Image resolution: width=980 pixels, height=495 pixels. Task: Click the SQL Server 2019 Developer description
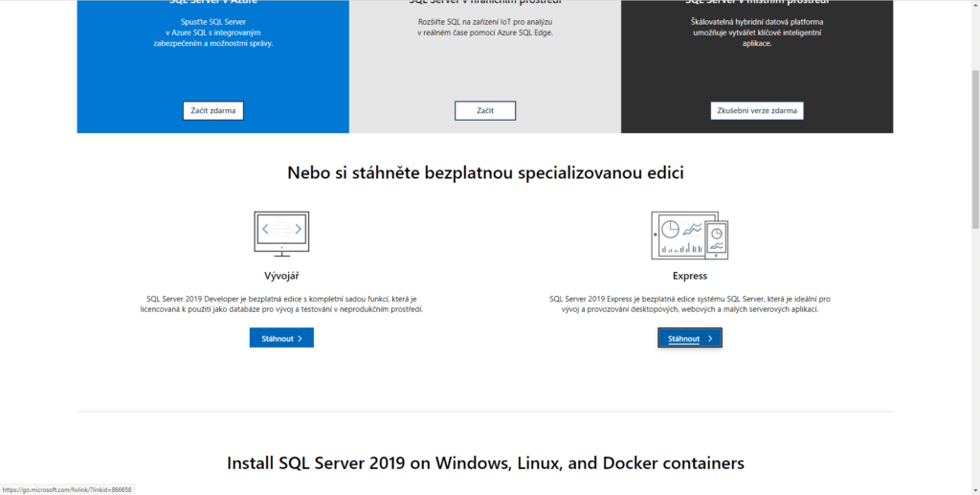pyautogui.click(x=281, y=304)
